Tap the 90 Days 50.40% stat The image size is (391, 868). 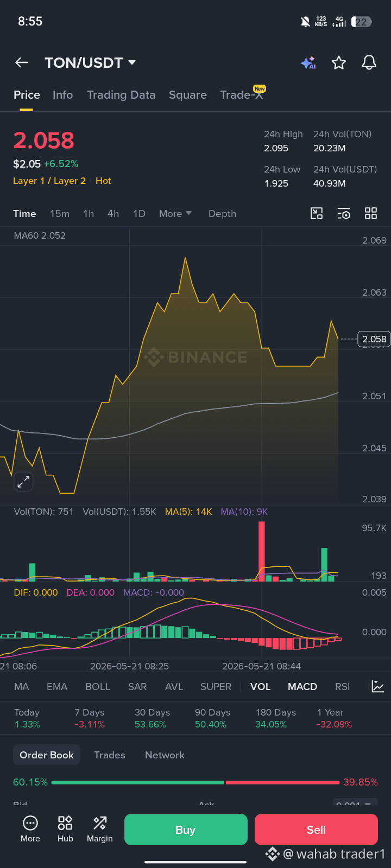click(x=212, y=718)
